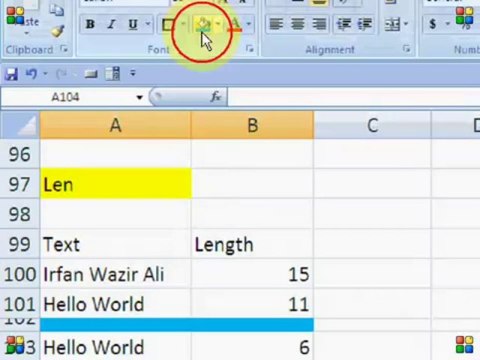Decrease the cell indent

344,24
